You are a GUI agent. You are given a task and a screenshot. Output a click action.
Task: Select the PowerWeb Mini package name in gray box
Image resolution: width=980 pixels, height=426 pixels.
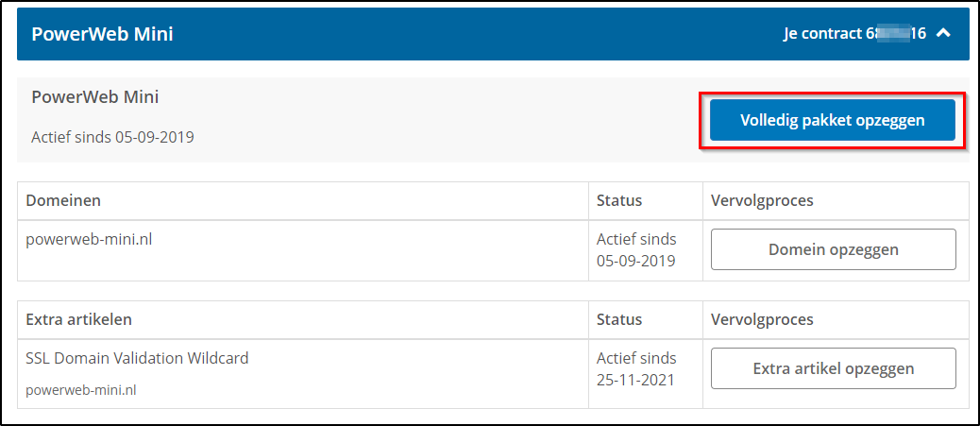tap(94, 97)
